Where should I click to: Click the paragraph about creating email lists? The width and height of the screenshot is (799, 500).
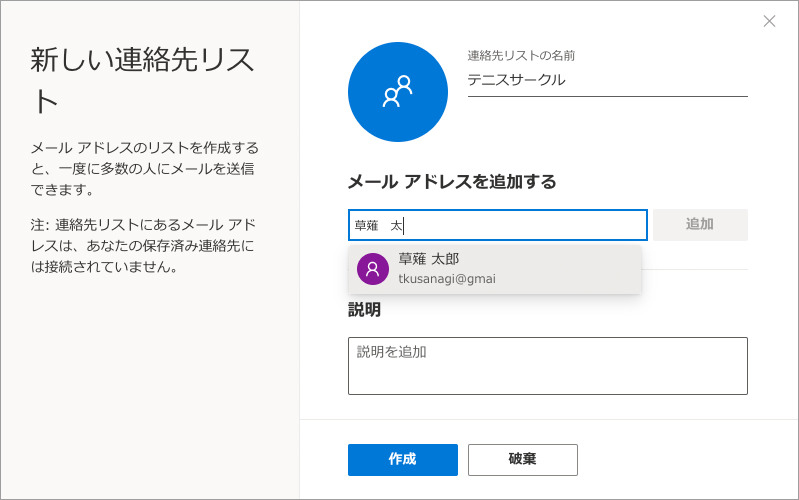(x=144, y=168)
